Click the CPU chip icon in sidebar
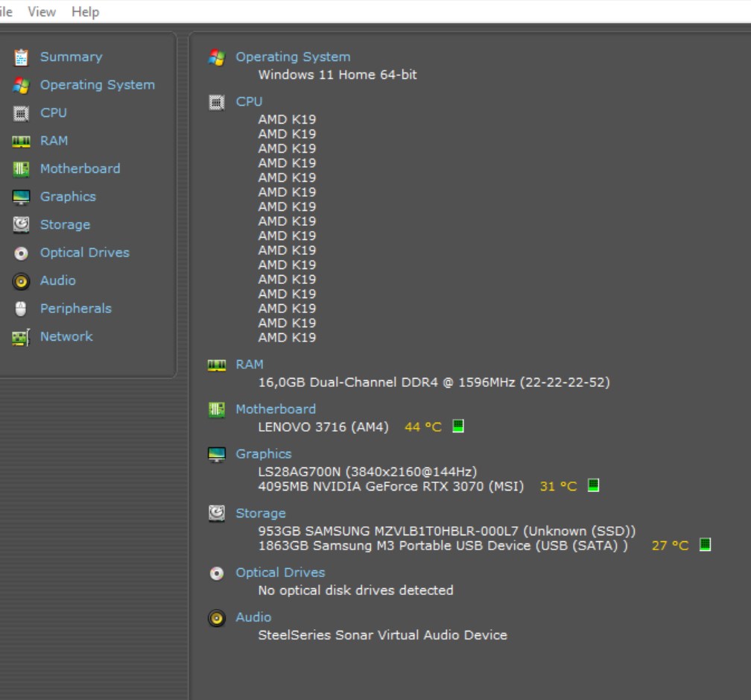Screen dimensions: 751x700 (x=21, y=113)
